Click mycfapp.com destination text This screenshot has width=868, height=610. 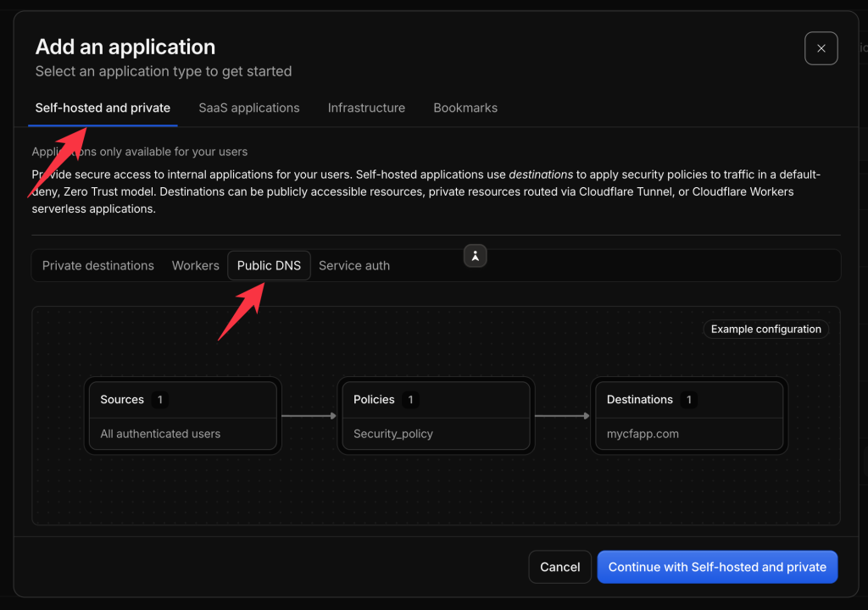tap(643, 434)
